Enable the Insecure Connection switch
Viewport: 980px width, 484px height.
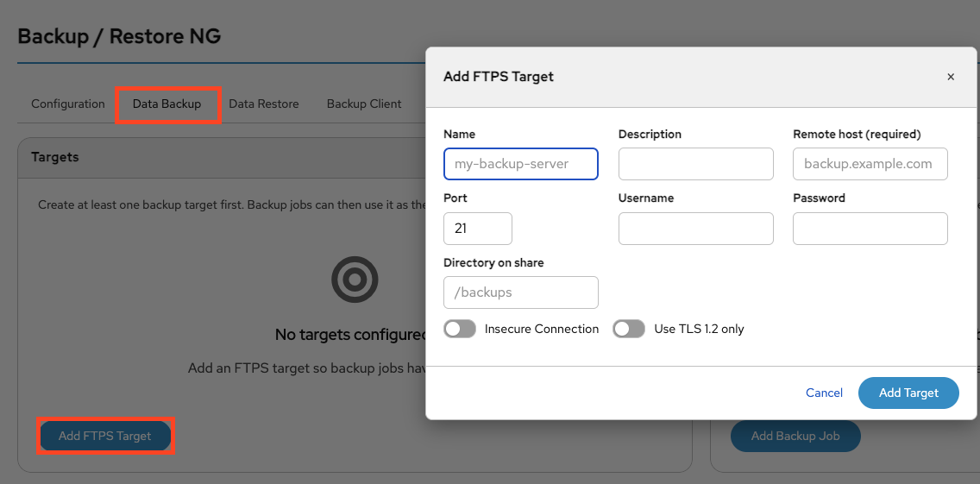coord(460,329)
